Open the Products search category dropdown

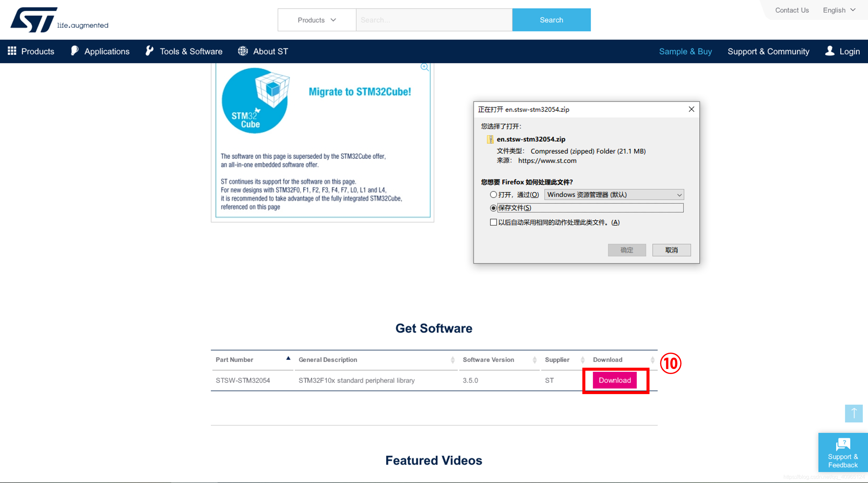pyautogui.click(x=317, y=20)
